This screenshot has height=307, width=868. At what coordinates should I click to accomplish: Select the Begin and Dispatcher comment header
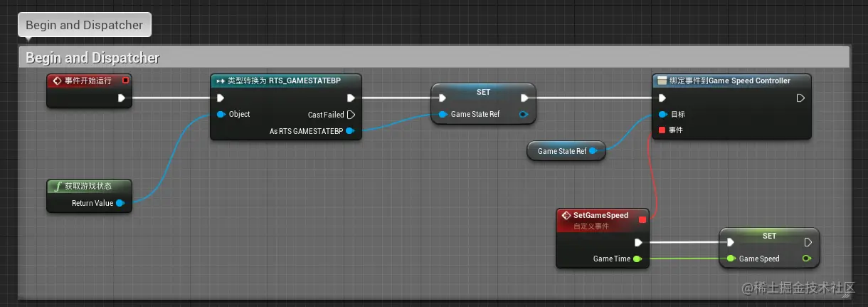434,58
